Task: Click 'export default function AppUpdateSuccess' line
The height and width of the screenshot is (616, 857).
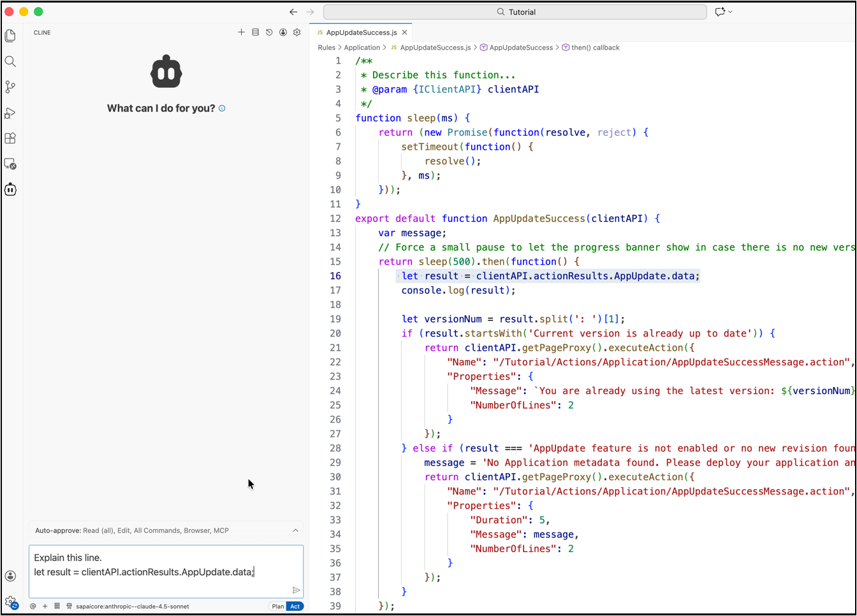Action: pyautogui.click(x=508, y=219)
